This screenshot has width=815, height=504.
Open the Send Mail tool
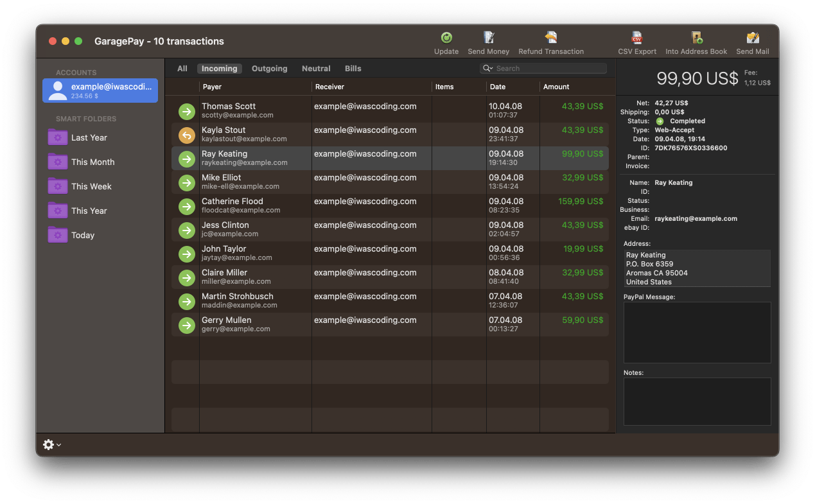coord(753,38)
